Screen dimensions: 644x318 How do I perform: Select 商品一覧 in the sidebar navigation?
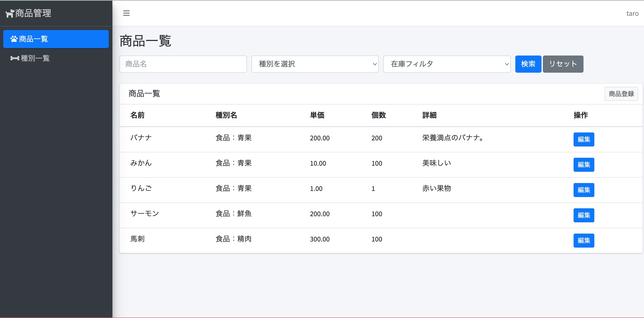point(34,39)
